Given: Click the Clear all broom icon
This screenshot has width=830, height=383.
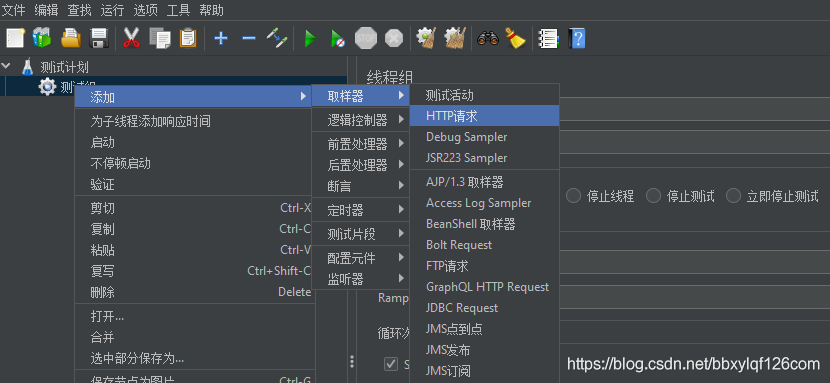Looking at the screenshot, I should (x=515, y=38).
